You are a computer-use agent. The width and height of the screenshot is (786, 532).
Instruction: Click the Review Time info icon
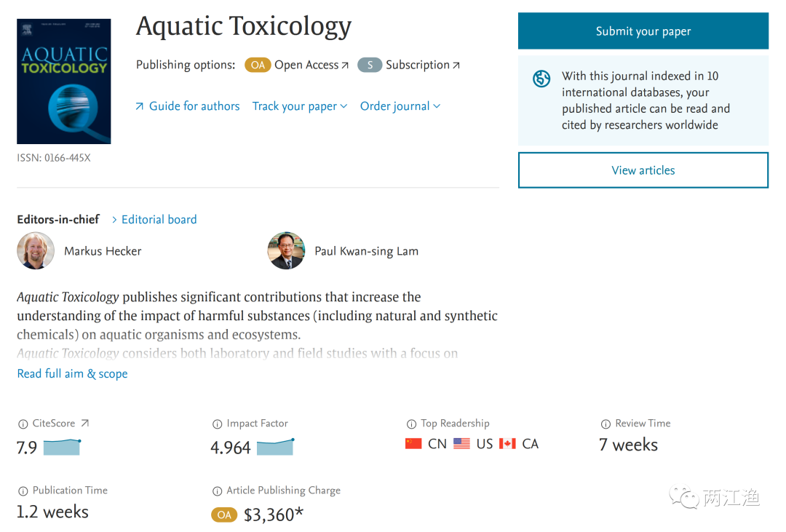click(x=606, y=424)
